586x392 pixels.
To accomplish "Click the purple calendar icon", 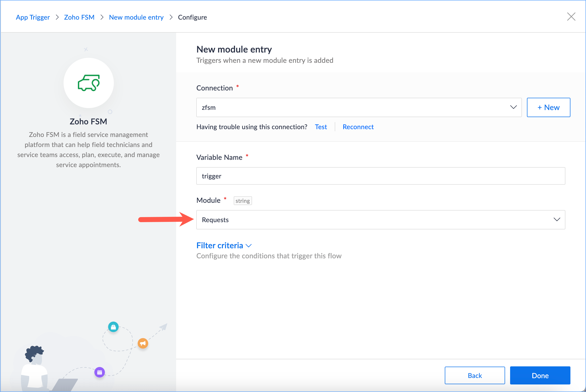I will pos(100,372).
